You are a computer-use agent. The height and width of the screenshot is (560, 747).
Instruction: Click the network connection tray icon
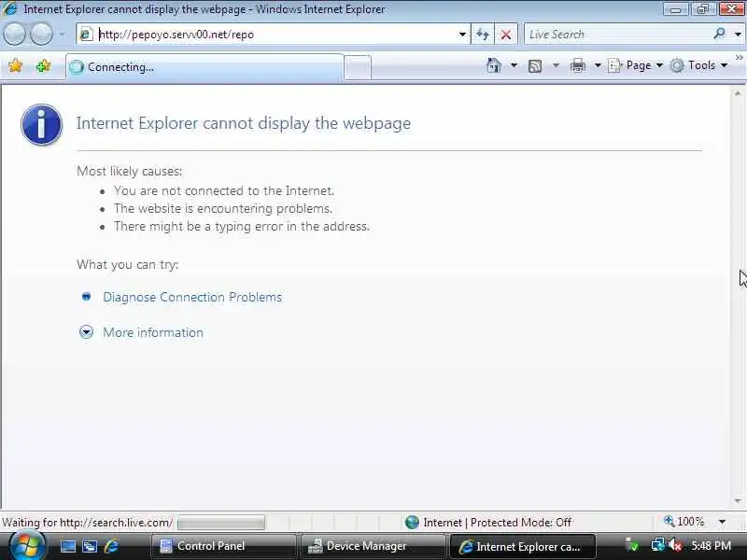click(658, 545)
